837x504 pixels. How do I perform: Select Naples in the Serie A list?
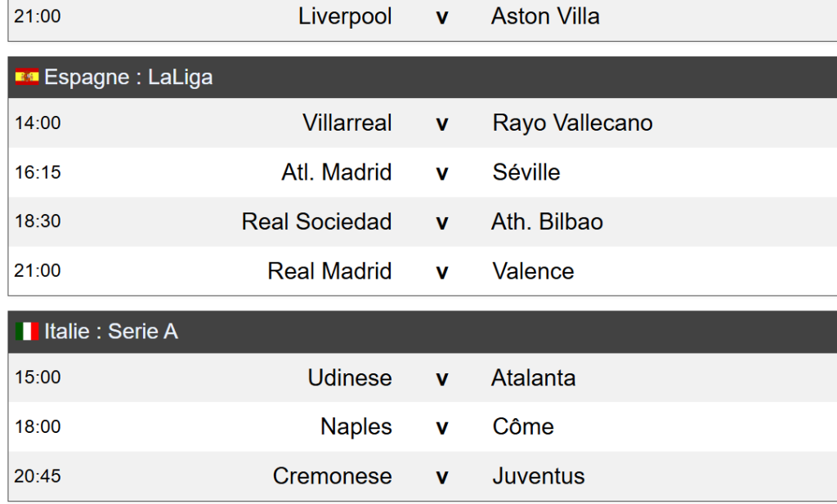(356, 427)
